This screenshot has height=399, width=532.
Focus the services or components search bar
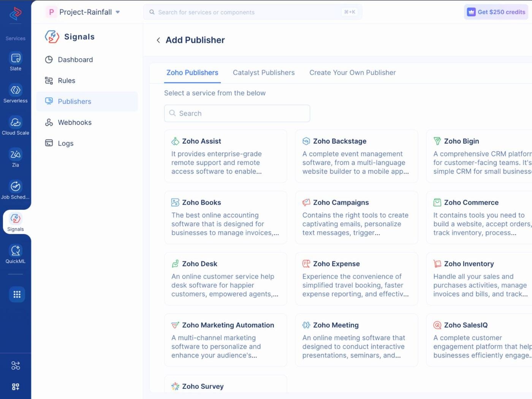point(253,12)
